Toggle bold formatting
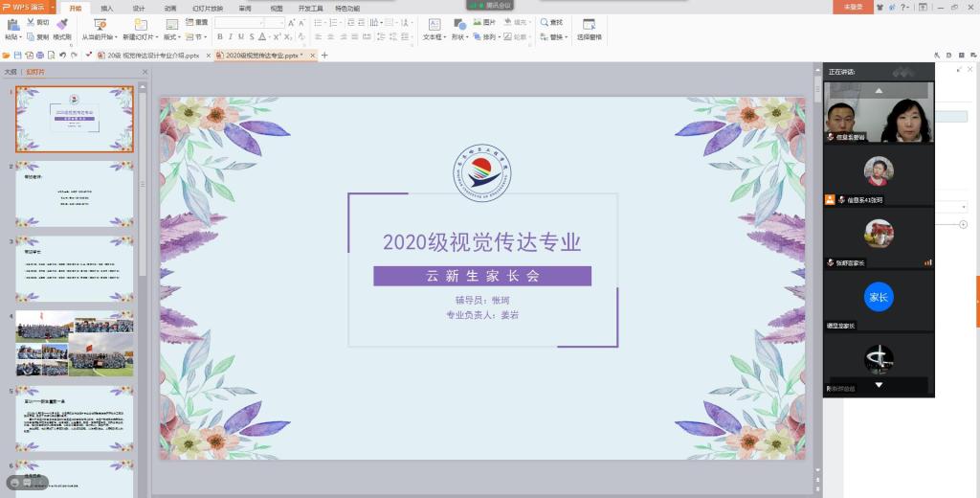980x498 pixels. (219, 37)
